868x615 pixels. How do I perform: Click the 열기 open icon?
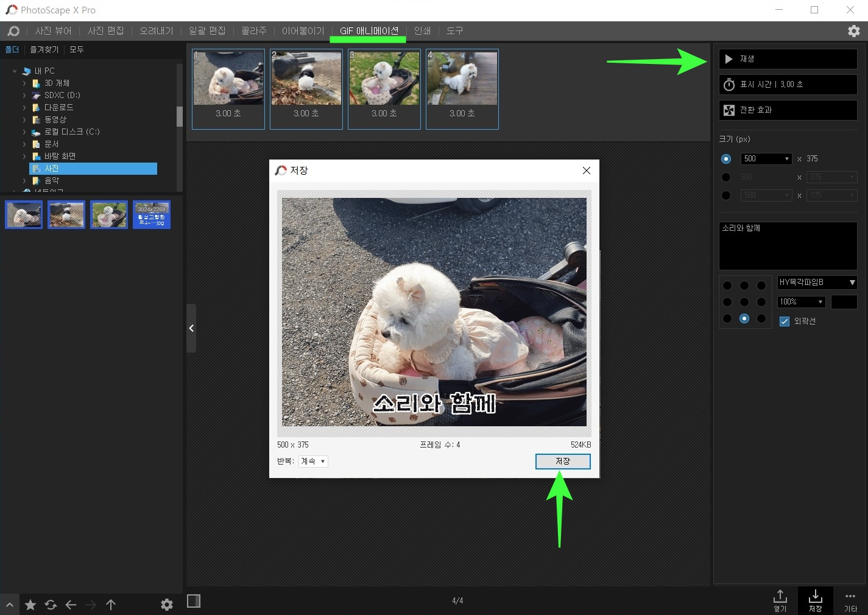(x=780, y=600)
